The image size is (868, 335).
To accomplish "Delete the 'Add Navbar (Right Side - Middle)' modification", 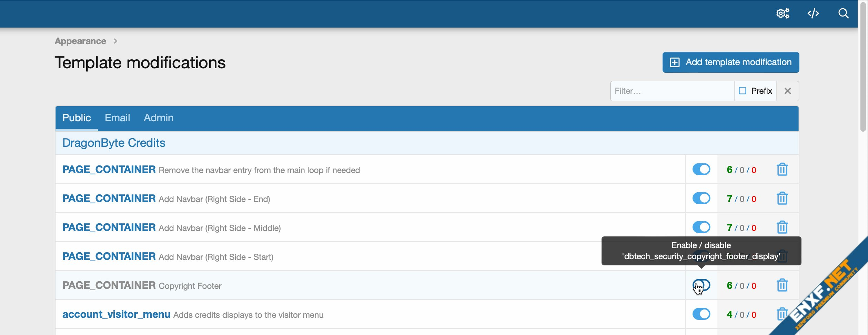I will (782, 227).
